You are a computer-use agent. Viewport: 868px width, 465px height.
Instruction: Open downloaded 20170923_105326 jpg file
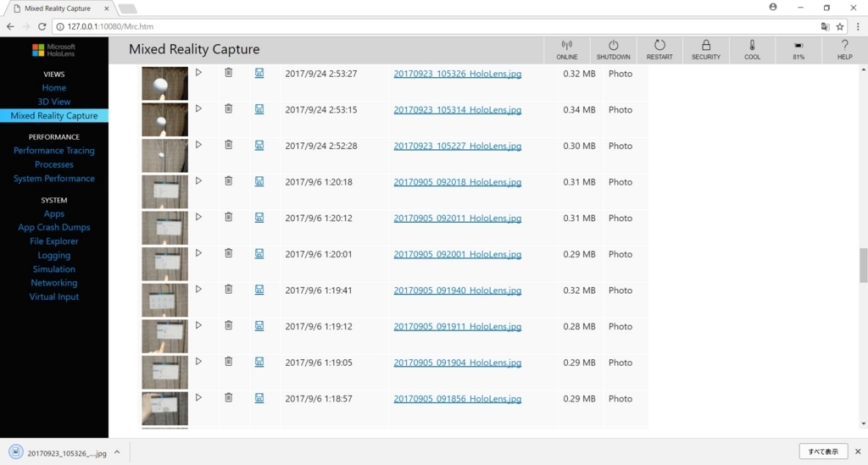point(58,453)
